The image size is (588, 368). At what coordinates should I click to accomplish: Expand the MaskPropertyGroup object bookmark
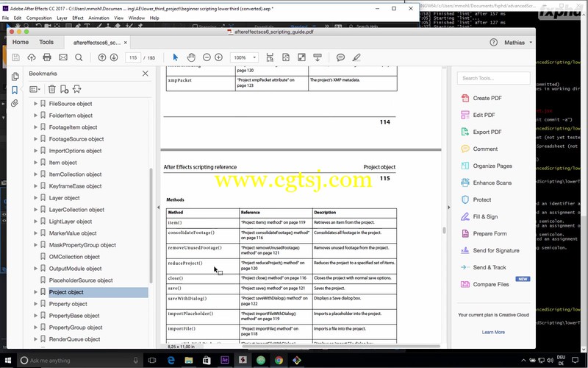[x=35, y=245]
